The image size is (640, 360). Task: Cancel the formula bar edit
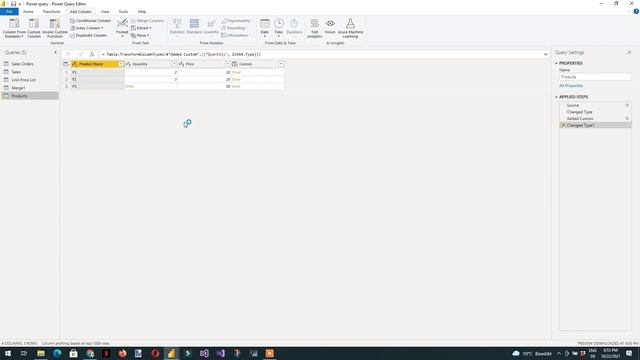pos(68,54)
